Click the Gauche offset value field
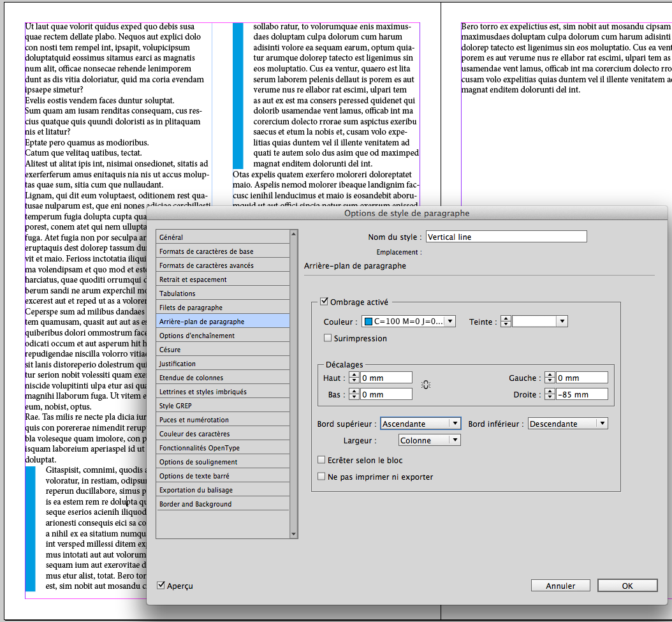This screenshot has height=622, width=672. [x=582, y=378]
